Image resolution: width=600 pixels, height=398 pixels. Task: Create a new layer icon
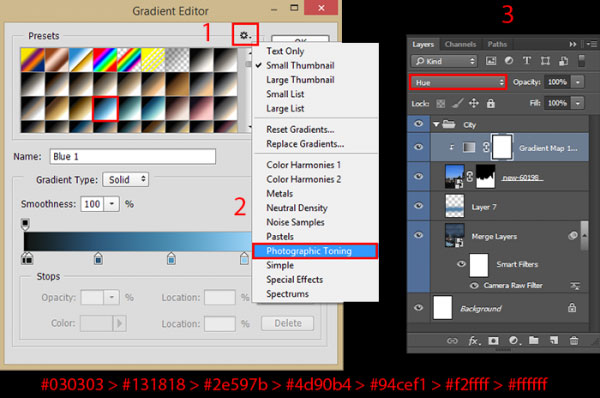tap(554, 340)
